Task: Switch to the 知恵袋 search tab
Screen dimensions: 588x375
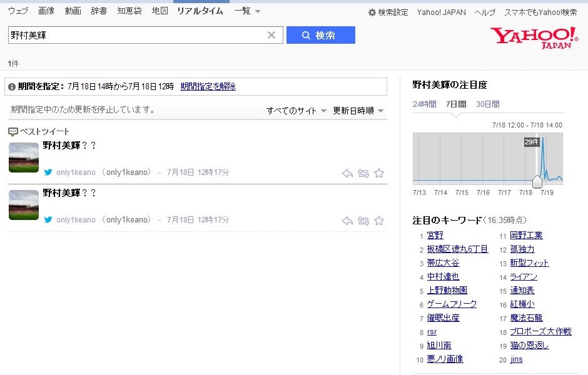Action: pyautogui.click(x=129, y=11)
